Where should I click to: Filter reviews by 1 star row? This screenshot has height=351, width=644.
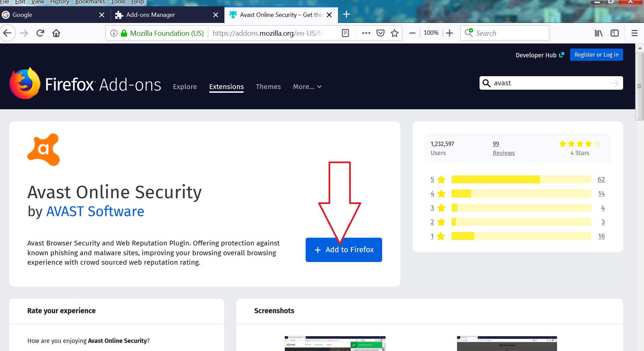click(x=518, y=236)
